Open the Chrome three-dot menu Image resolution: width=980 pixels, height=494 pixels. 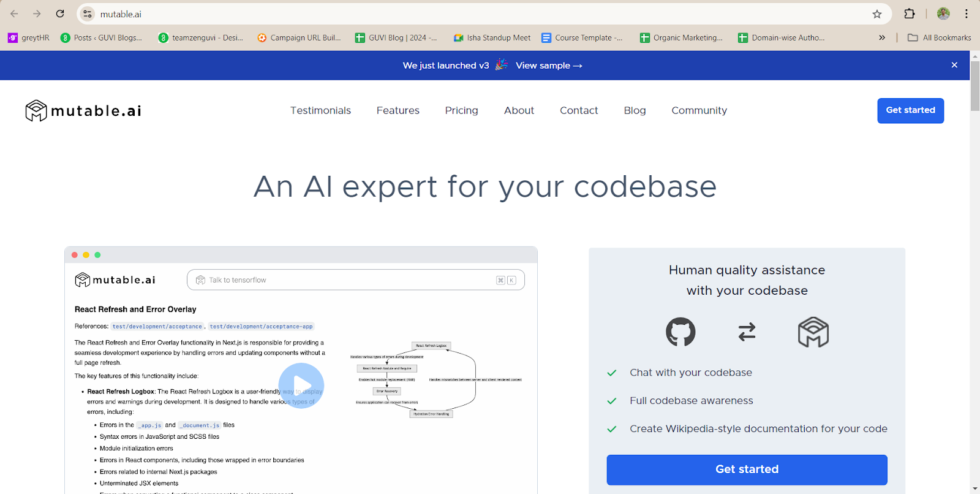tap(967, 13)
